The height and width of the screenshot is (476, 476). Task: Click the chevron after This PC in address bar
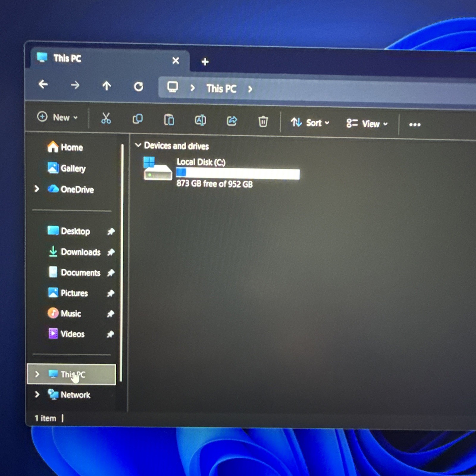250,89
